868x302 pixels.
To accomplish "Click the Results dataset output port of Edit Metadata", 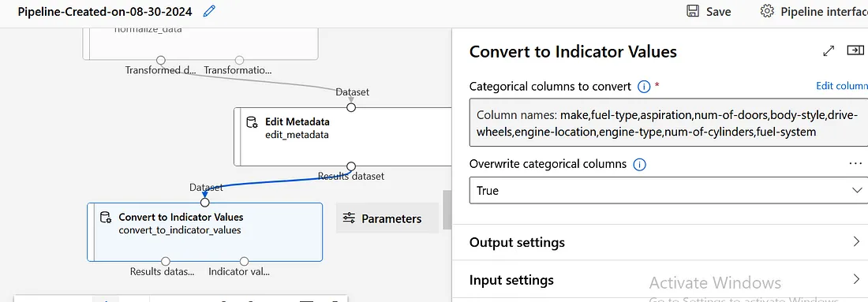I will (x=351, y=166).
